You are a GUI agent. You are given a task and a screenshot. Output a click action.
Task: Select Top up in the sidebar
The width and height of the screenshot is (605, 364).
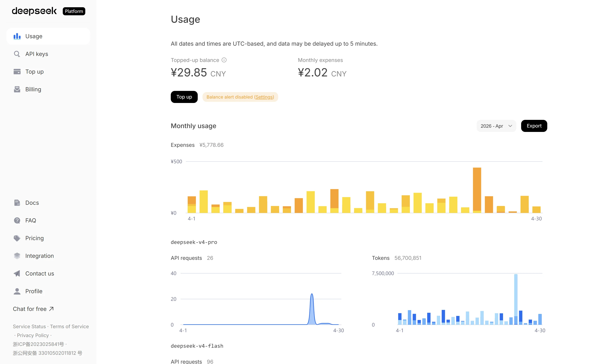click(48, 72)
